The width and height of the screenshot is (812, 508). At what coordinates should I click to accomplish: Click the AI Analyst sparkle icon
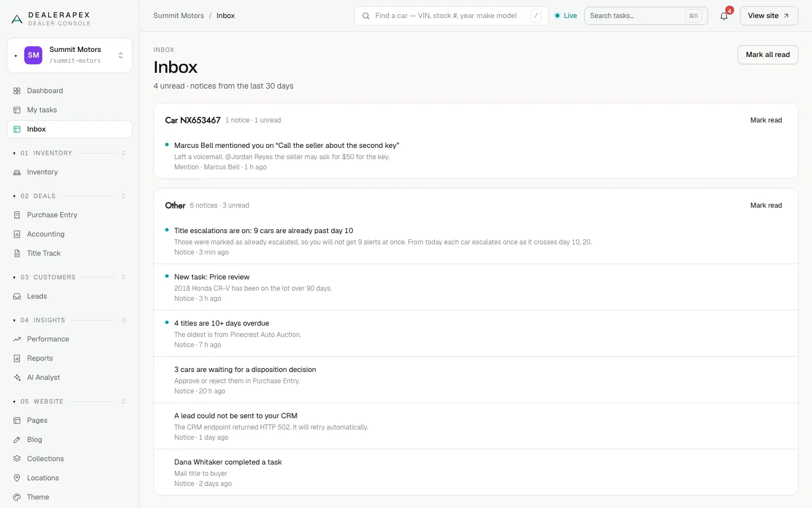17,378
